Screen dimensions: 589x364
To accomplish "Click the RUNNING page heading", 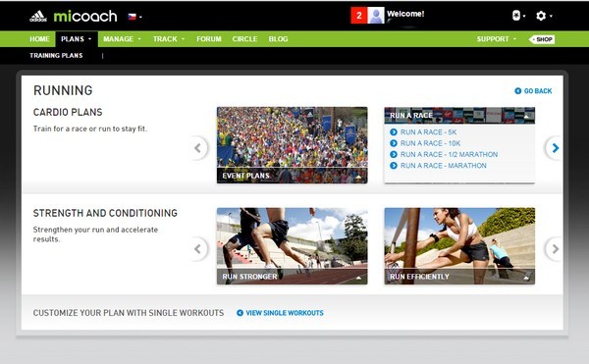I will point(63,90).
